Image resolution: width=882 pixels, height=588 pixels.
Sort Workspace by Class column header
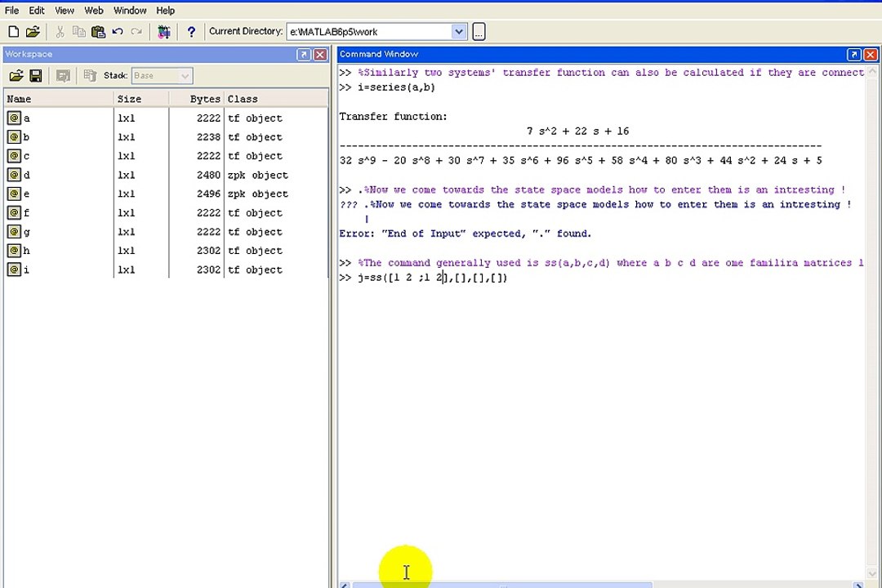pos(276,99)
